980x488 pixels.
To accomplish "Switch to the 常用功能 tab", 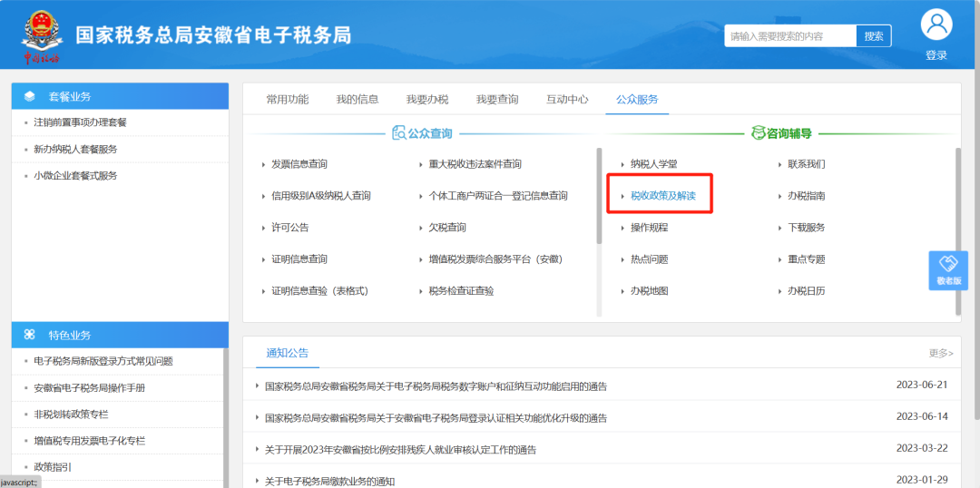I will point(288,100).
